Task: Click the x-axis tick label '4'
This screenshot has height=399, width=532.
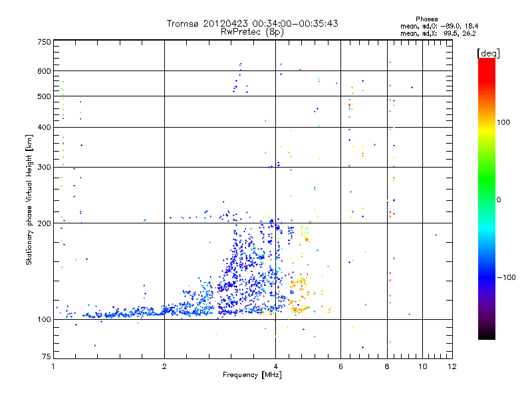Action: click(275, 366)
